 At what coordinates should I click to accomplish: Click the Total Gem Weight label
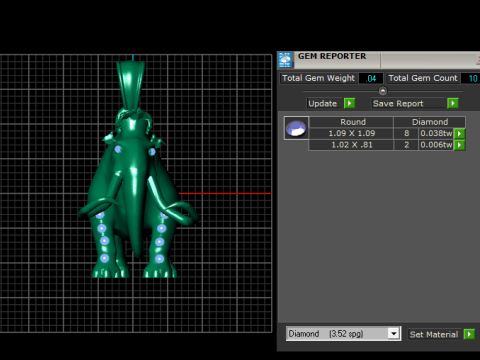[x=318, y=78]
